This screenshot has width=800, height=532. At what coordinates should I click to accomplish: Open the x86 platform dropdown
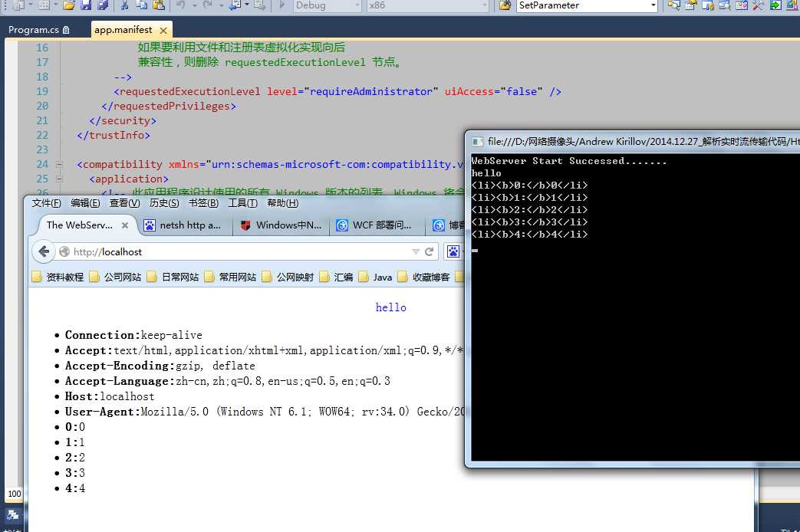[484, 5]
